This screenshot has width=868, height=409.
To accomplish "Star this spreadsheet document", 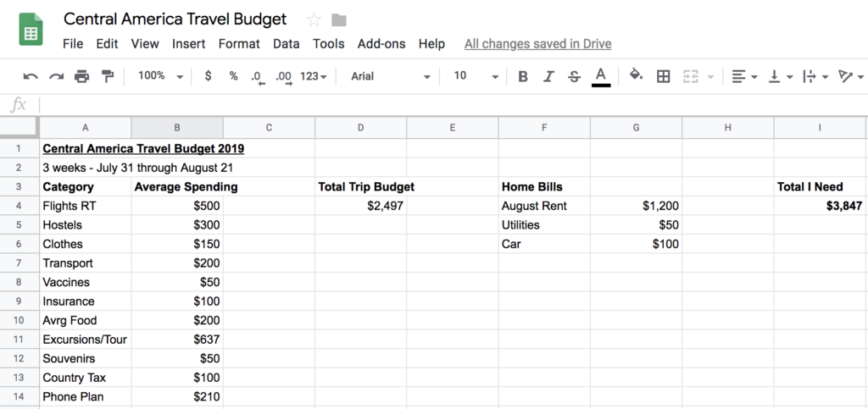I will (314, 19).
